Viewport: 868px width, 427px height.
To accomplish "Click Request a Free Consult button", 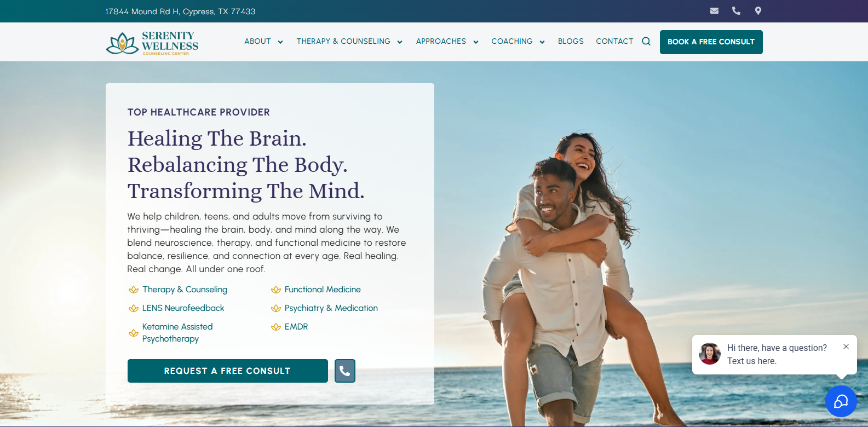I will [x=228, y=371].
